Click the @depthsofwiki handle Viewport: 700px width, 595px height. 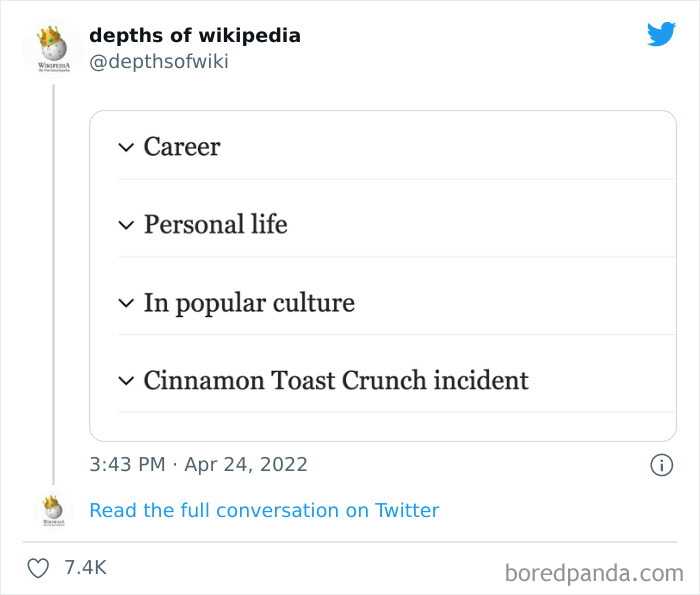pyautogui.click(x=159, y=62)
